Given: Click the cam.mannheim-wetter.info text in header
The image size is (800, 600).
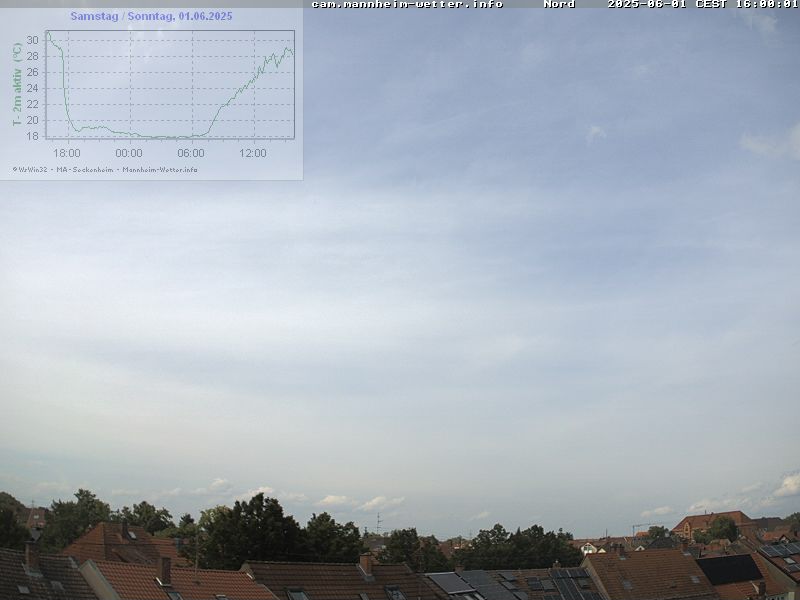Looking at the screenshot, I should pyautogui.click(x=407, y=4).
